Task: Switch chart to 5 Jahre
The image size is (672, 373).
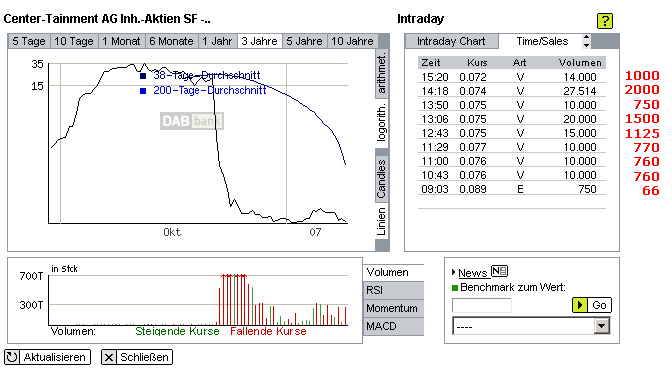Action: (304, 41)
